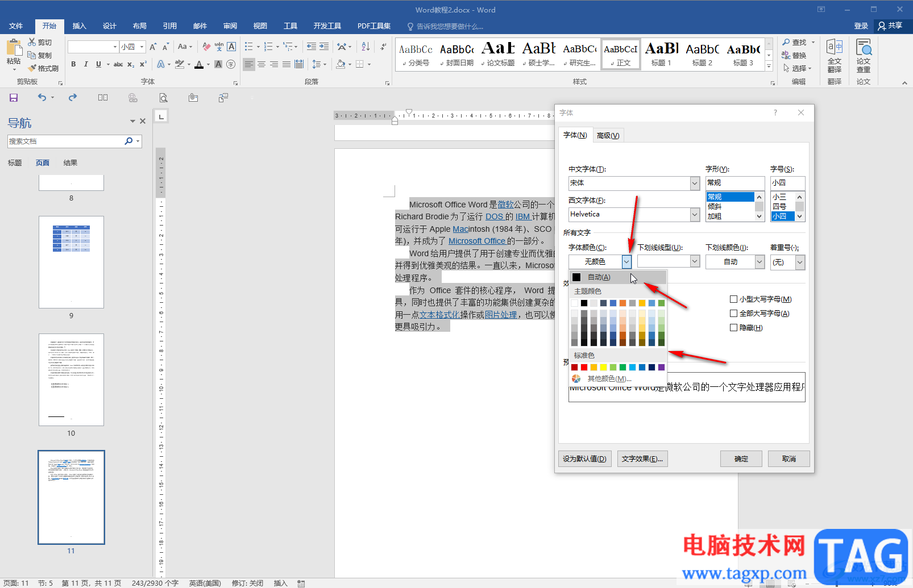Image resolution: width=913 pixels, height=588 pixels.
Task: Cancel the font dialog
Action: 789,459
